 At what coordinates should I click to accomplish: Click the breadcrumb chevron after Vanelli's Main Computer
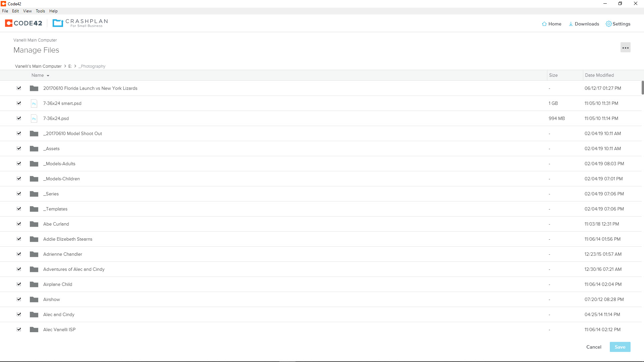click(65, 66)
